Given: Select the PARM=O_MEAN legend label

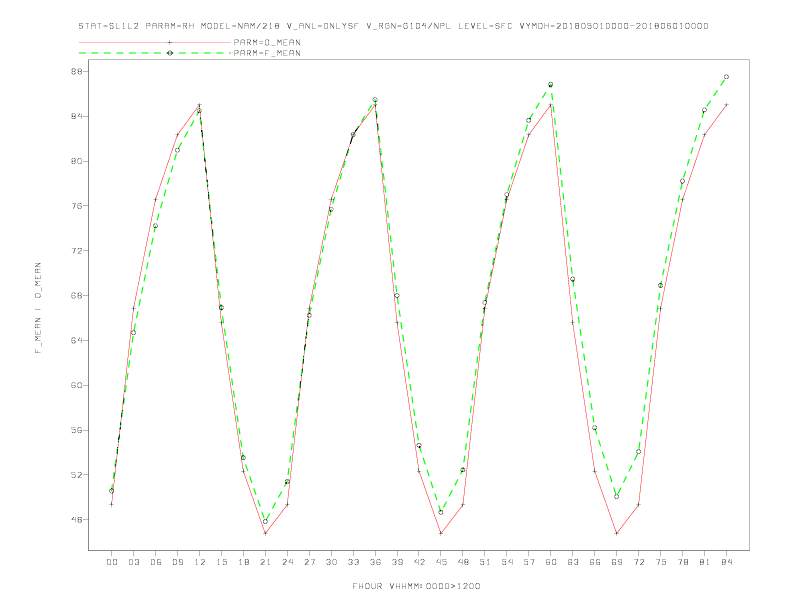Looking at the screenshot, I should click(x=267, y=42).
